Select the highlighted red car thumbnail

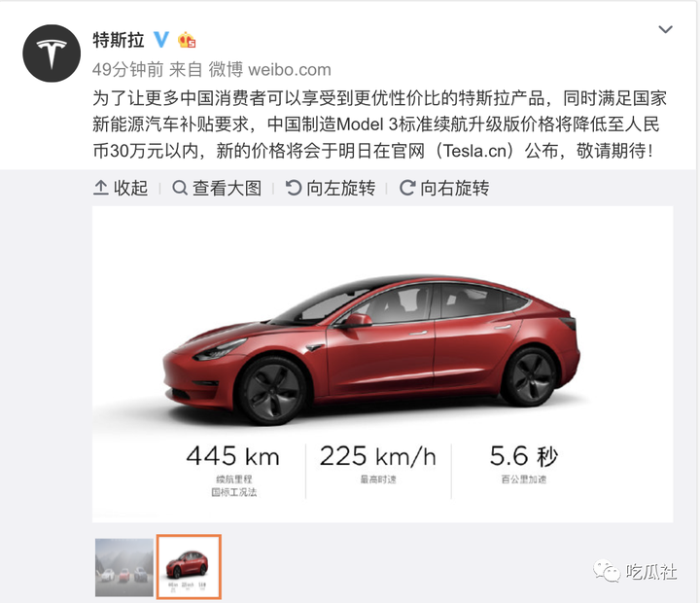(189, 567)
